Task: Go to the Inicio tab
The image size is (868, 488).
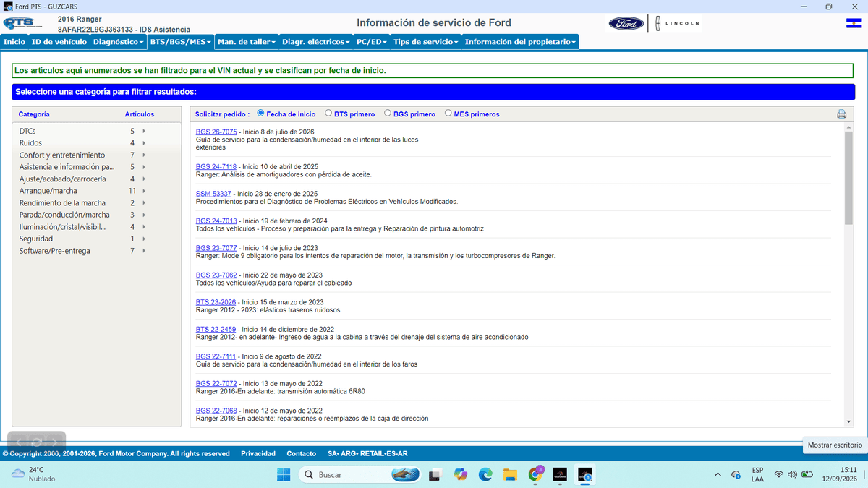Action: pyautogui.click(x=14, y=42)
